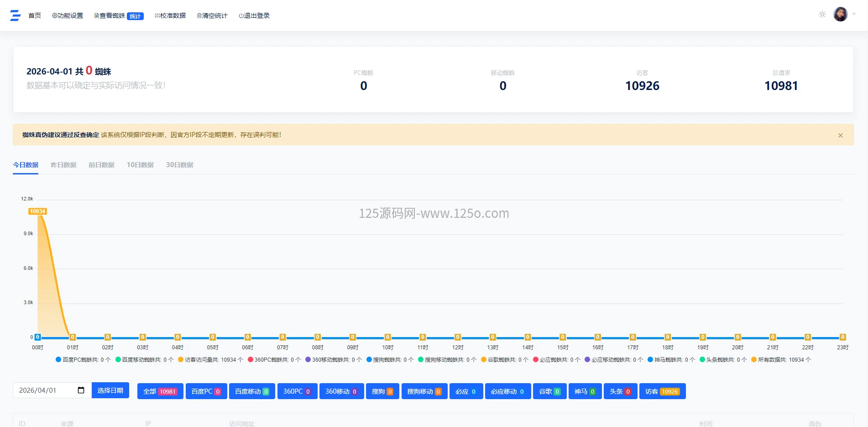This screenshot has height=427, width=868.
Task: Open 功能设置 settings menu item
Action: pyautogui.click(x=68, y=16)
